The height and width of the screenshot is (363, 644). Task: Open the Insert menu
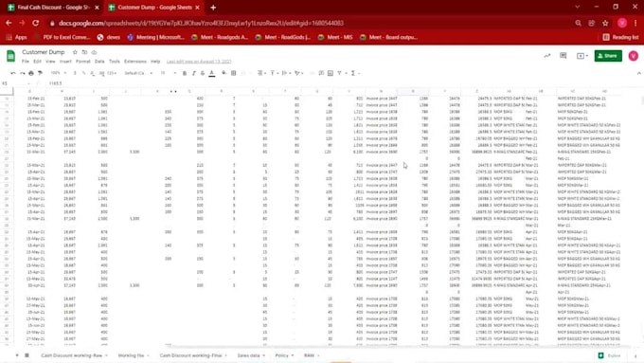[65, 62]
